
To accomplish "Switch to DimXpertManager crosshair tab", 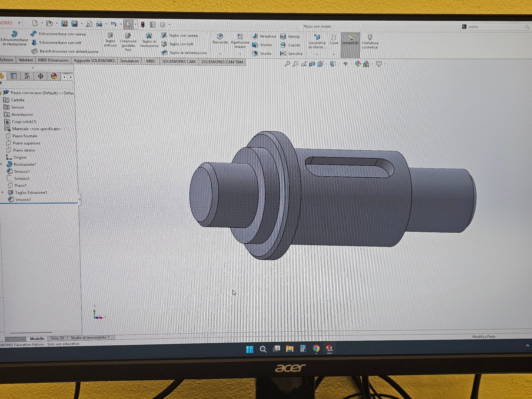I will pos(41,76).
